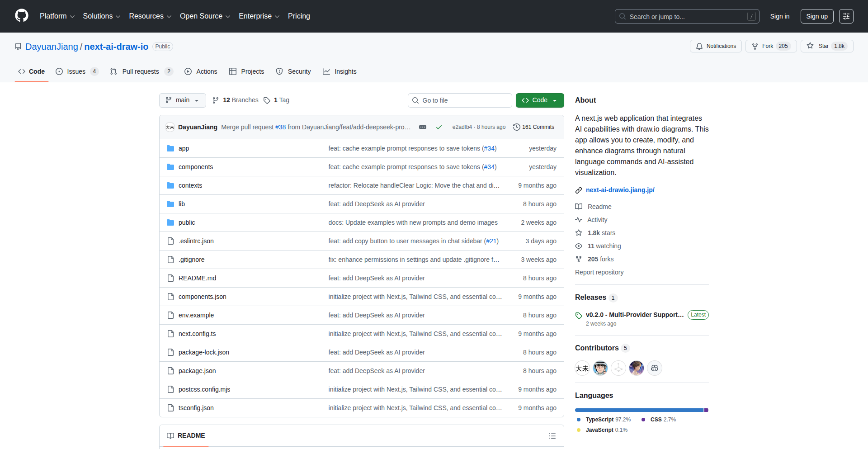The image size is (868, 449).
Task: Open the README outline list icon
Action: click(552, 435)
